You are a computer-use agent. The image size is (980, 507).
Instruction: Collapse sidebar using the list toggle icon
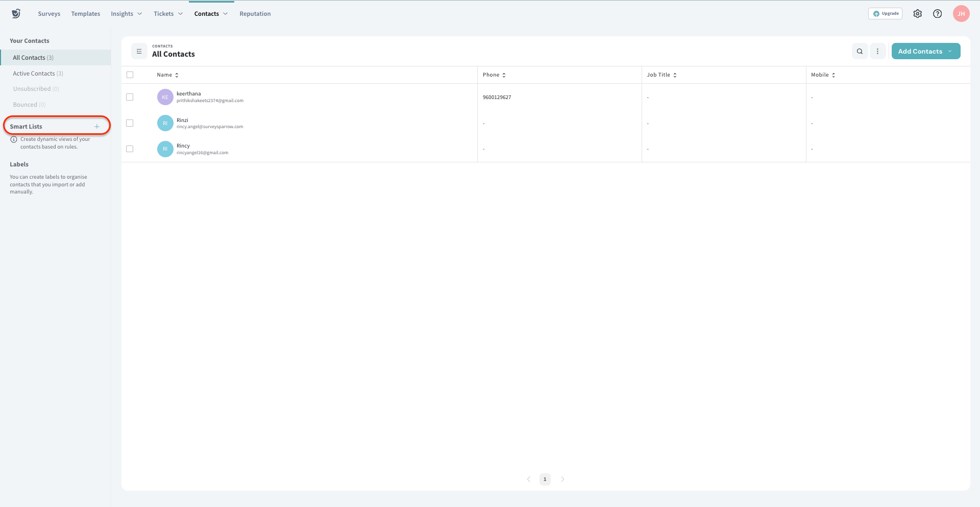click(x=139, y=52)
